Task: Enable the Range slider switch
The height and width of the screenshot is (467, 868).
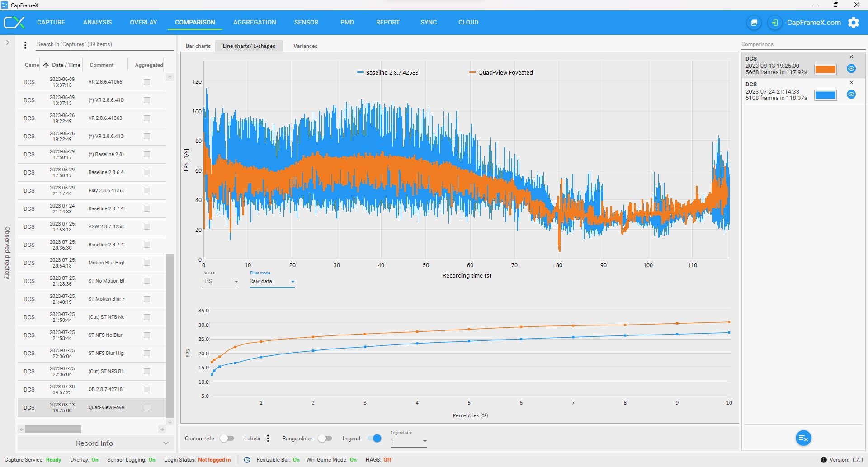Action: point(325,439)
